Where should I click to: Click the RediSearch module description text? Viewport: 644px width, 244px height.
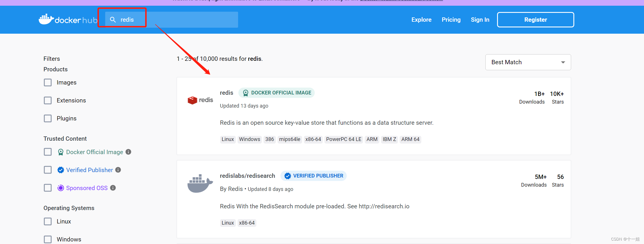(314, 206)
